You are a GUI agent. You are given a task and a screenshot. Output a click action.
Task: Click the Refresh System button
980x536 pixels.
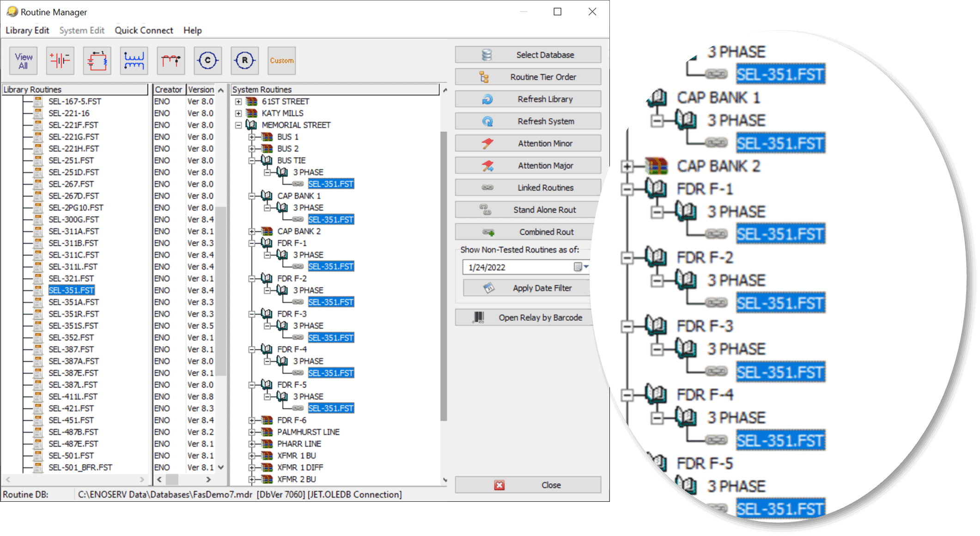[528, 122]
